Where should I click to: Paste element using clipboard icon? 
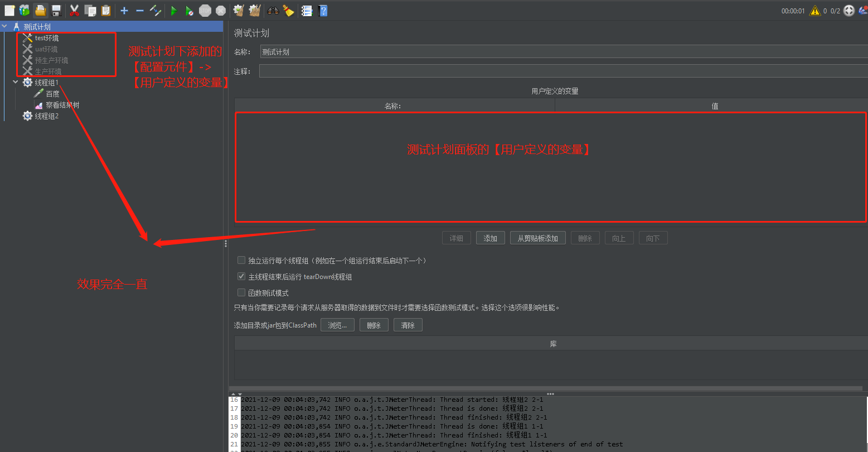106,10
